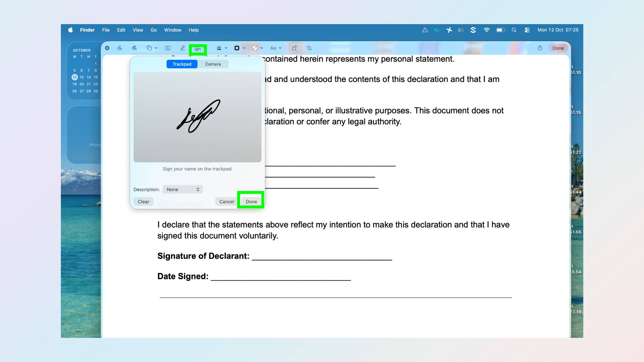Viewport: 644px width, 362px height.
Task: Open the Edit menu
Action: [x=121, y=30]
